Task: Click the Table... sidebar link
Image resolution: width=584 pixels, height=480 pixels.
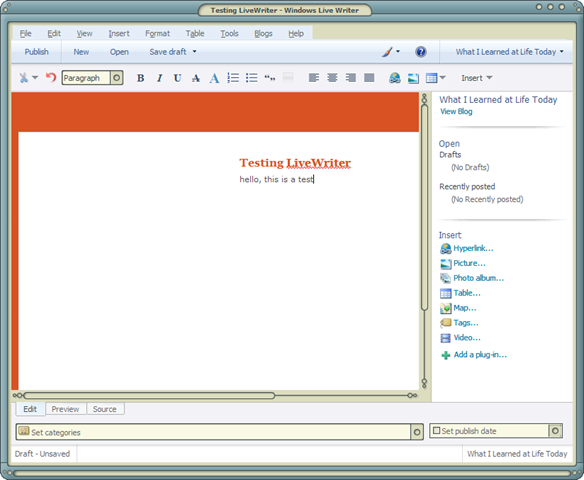Action: tap(467, 293)
